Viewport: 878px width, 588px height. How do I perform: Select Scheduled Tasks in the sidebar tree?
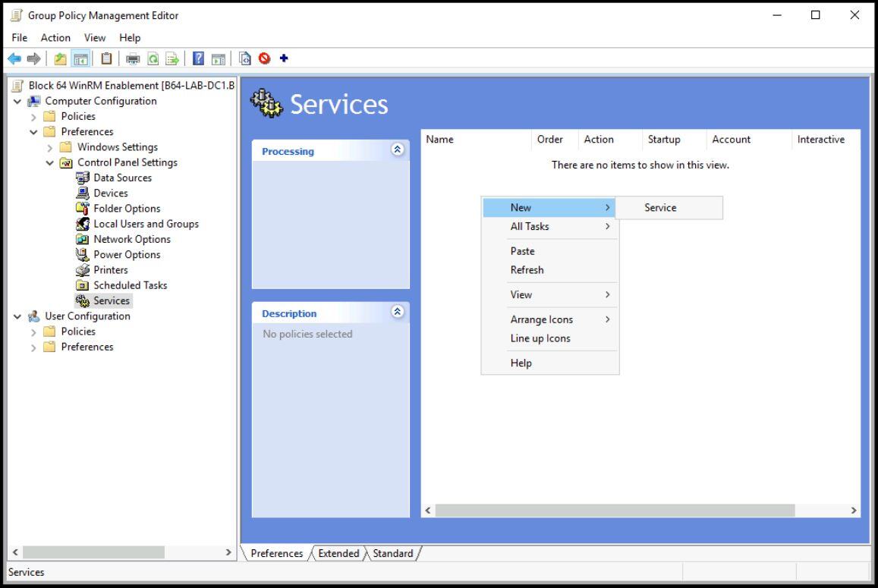[x=131, y=285]
